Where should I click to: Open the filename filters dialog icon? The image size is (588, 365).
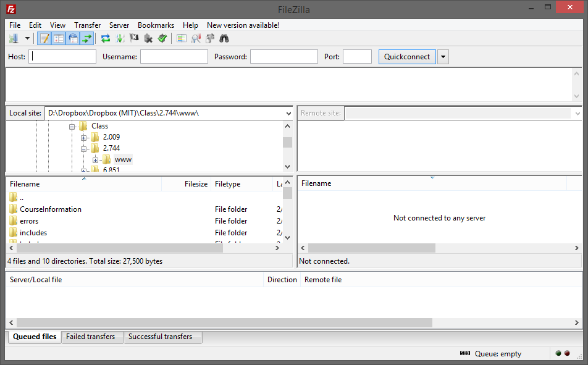point(181,39)
